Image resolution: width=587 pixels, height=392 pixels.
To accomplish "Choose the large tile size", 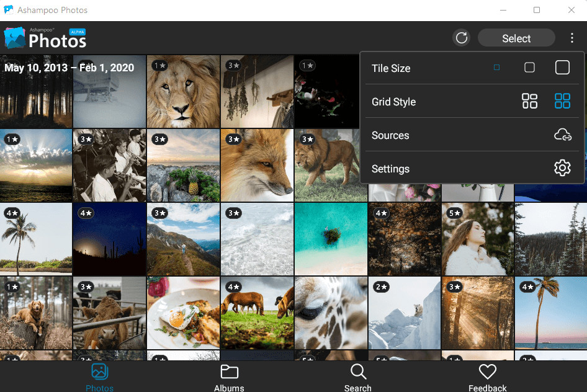I will [x=562, y=68].
